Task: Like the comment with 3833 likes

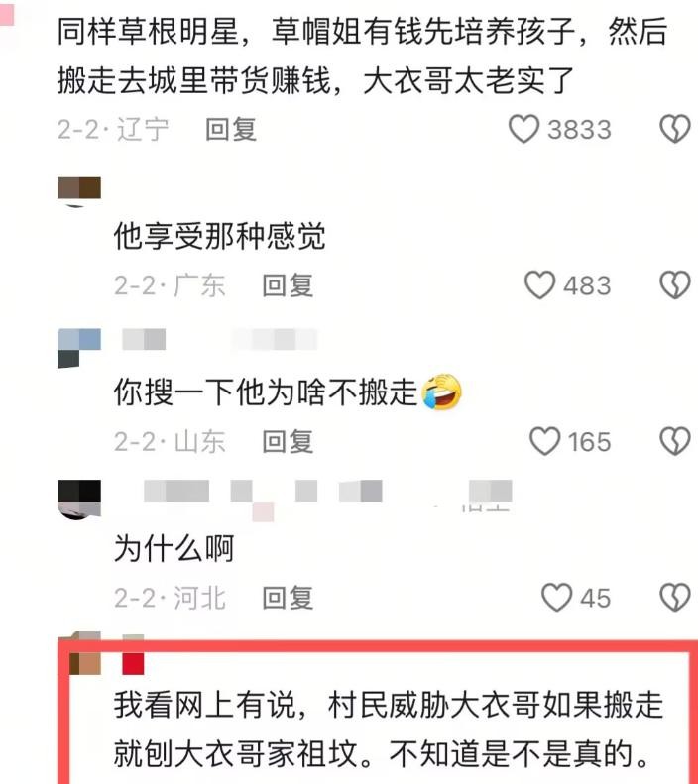Action: tap(523, 129)
